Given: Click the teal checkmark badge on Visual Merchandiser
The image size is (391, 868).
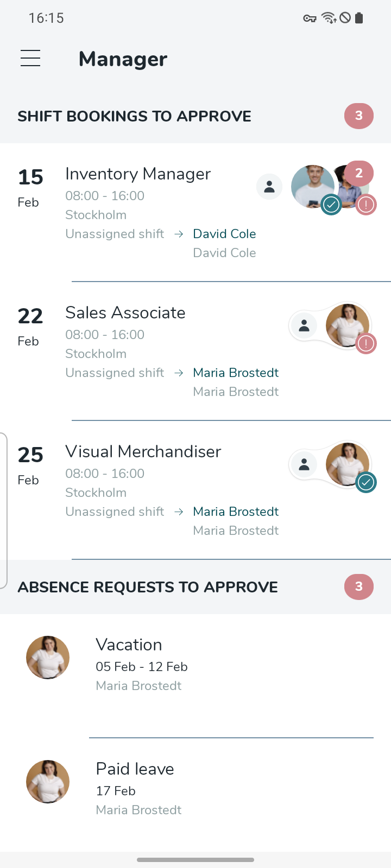Looking at the screenshot, I should pyautogui.click(x=367, y=482).
